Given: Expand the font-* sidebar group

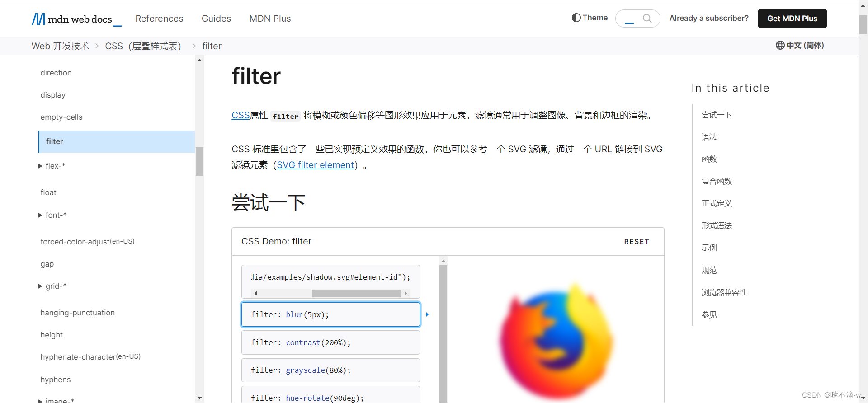Looking at the screenshot, I should tap(52, 215).
